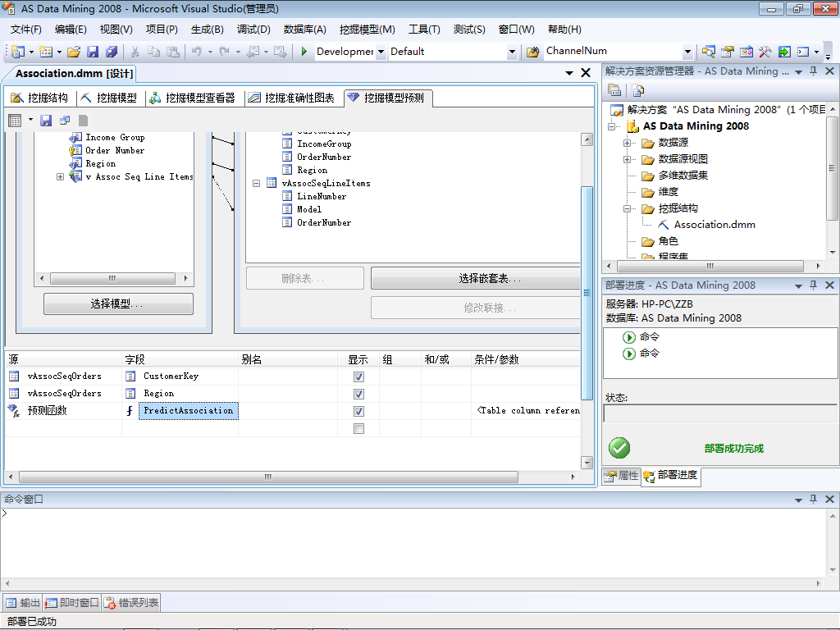Image resolution: width=840 pixels, height=630 pixels.
Task: Uncheck Show for CustomerKey row
Action: pos(359,377)
